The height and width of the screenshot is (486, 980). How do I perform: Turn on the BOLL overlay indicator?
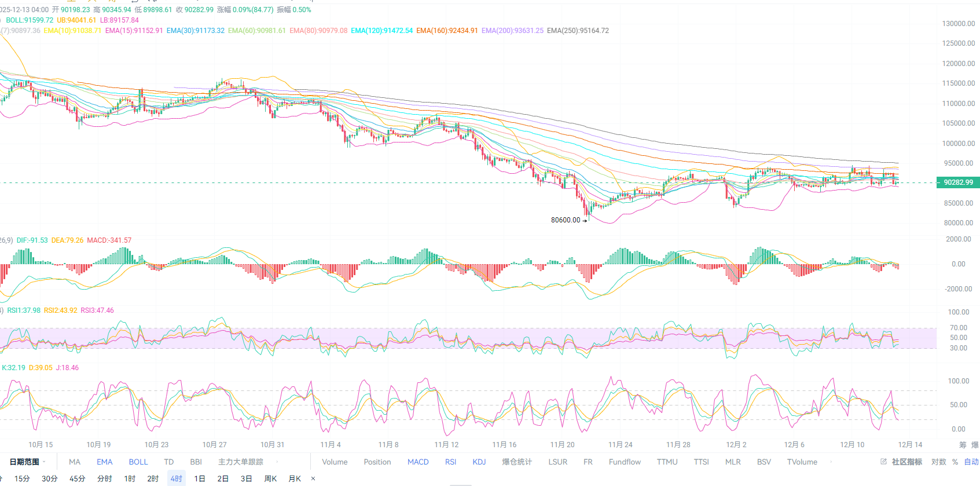(x=138, y=462)
